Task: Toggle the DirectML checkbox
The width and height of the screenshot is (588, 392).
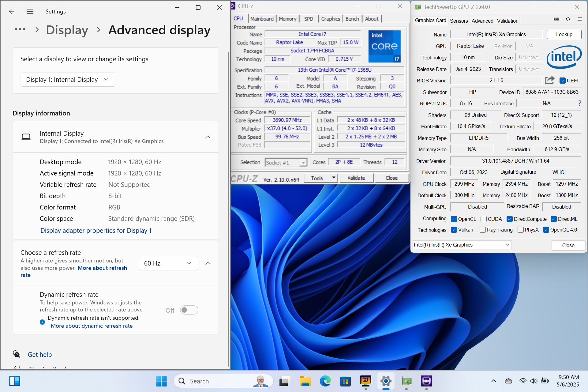Action: click(554, 219)
